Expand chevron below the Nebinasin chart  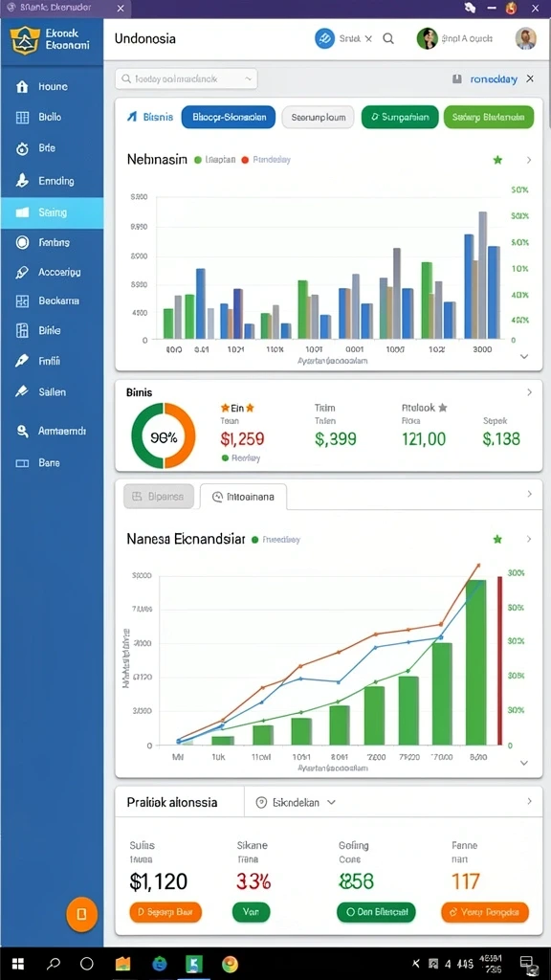tap(524, 356)
